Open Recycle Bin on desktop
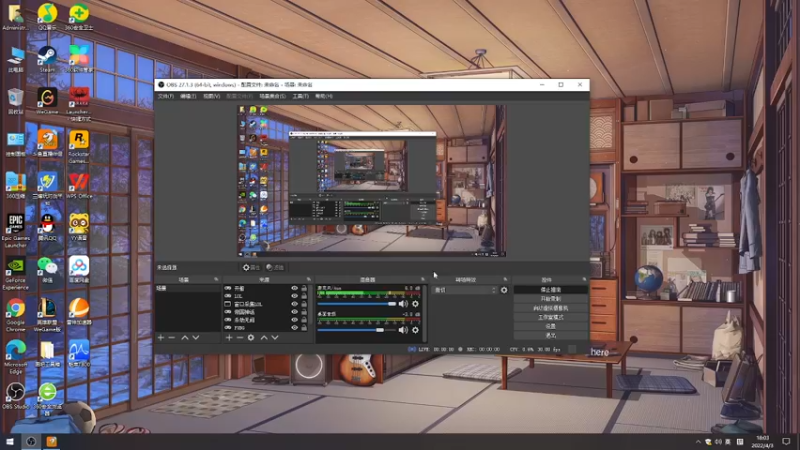800x450 pixels. point(15,101)
